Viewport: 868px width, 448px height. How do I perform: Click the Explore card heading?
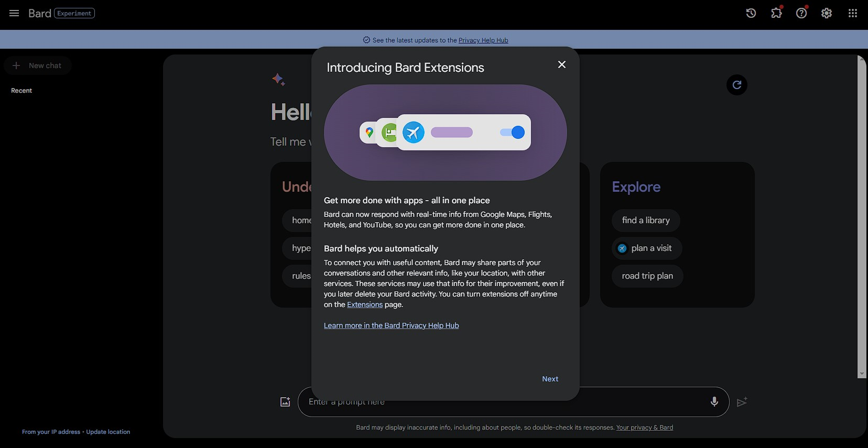636,187
